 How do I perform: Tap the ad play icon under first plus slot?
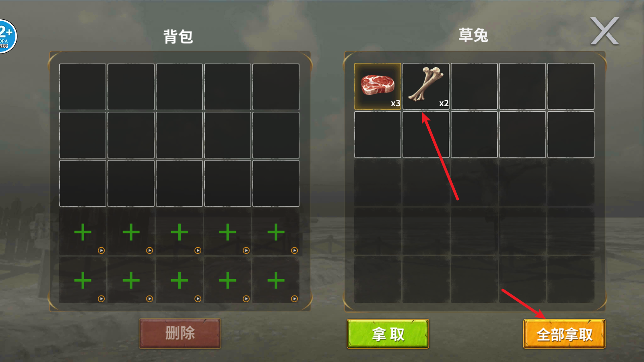(101, 250)
